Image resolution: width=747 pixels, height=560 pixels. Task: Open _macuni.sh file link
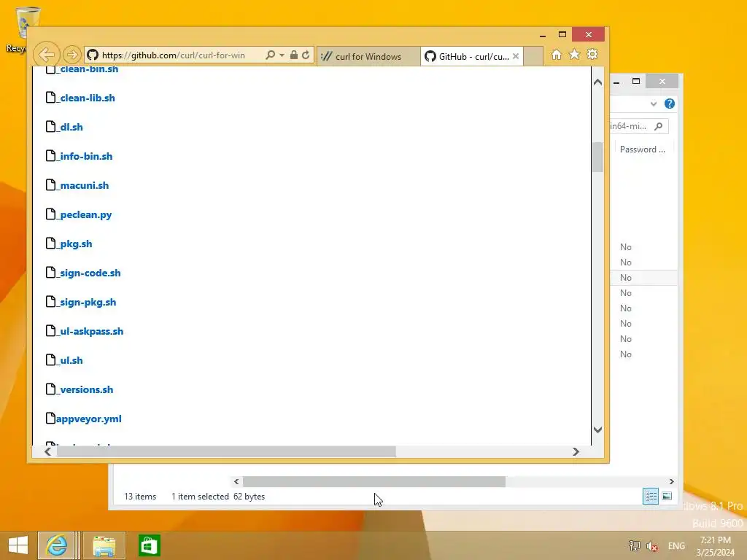pos(84,185)
